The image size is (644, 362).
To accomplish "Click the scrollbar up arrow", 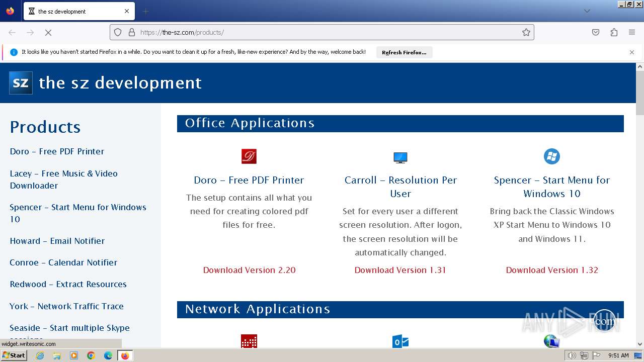I will pyautogui.click(x=640, y=66).
